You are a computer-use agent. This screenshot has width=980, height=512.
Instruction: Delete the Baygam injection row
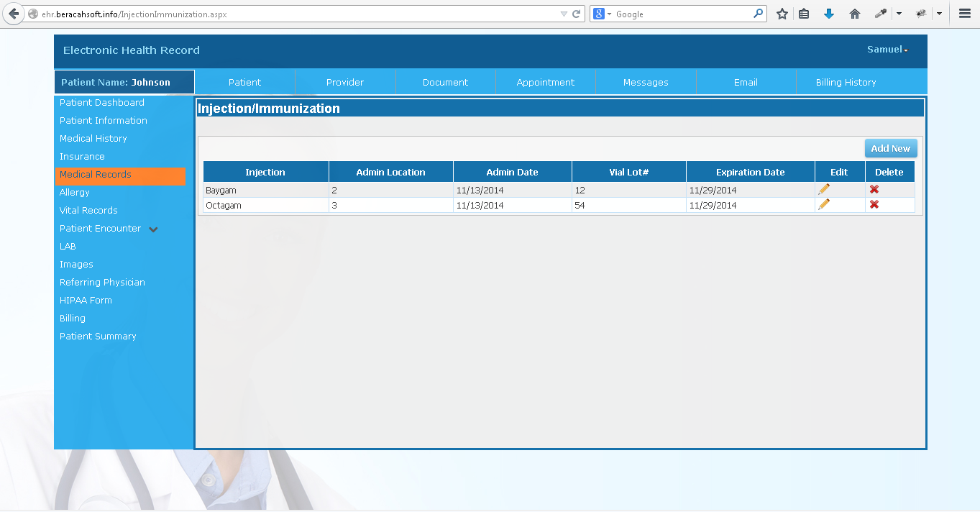click(x=874, y=189)
